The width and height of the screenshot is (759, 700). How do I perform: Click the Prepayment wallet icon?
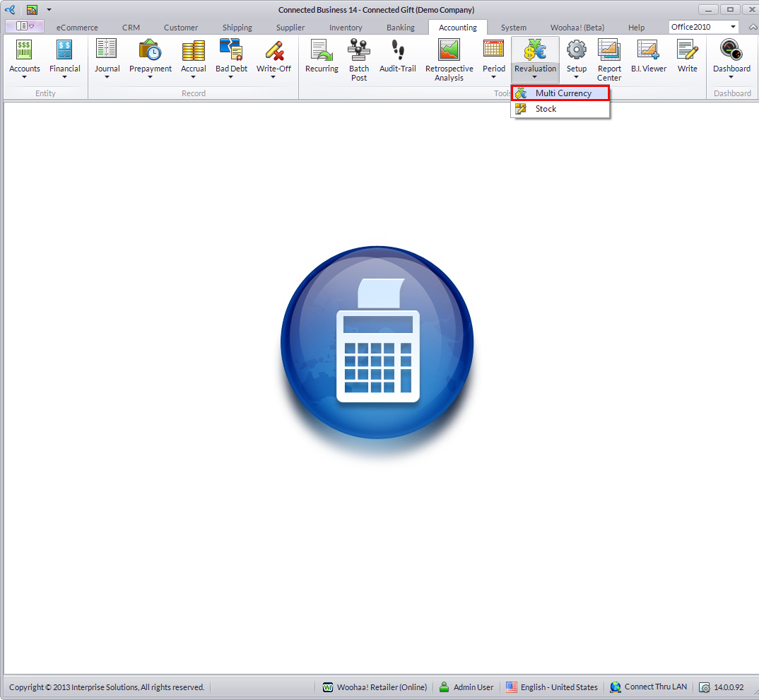pyautogui.click(x=150, y=49)
